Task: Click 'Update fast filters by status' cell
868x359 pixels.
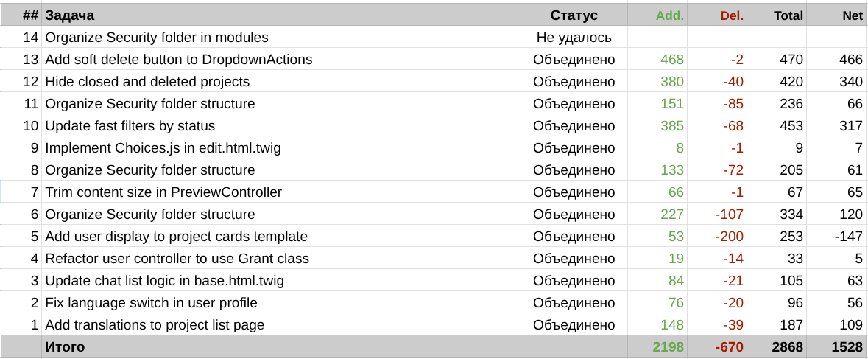Action: (130, 126)
